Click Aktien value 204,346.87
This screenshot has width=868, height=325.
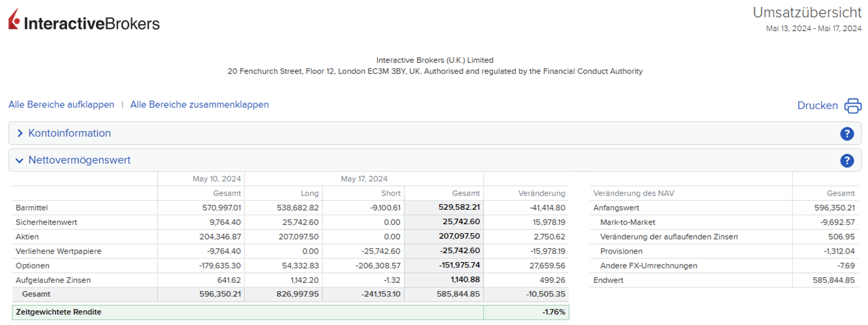click(220, 237)
